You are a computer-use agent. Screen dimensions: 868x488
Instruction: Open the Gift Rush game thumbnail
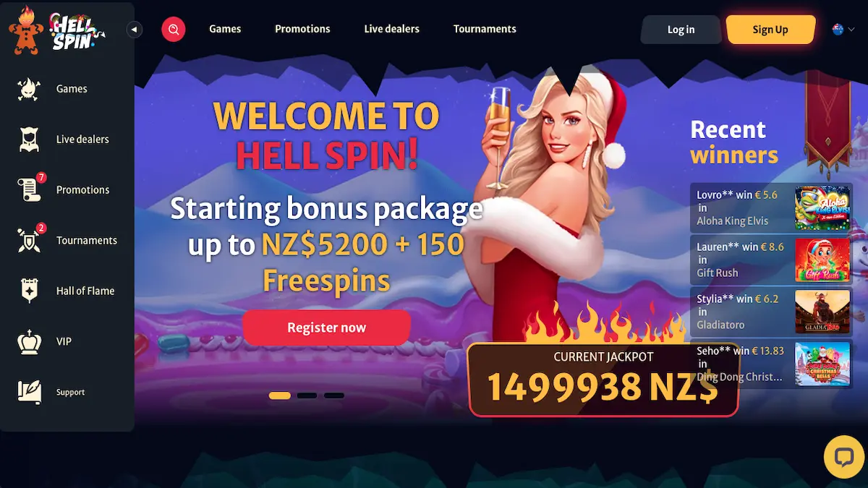tap(822, 260)
